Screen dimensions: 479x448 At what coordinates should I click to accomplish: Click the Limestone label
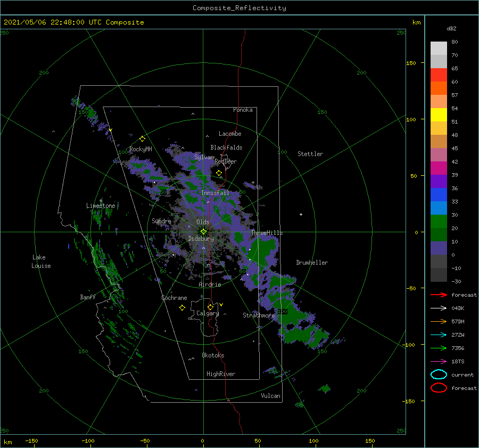[101, 206]
